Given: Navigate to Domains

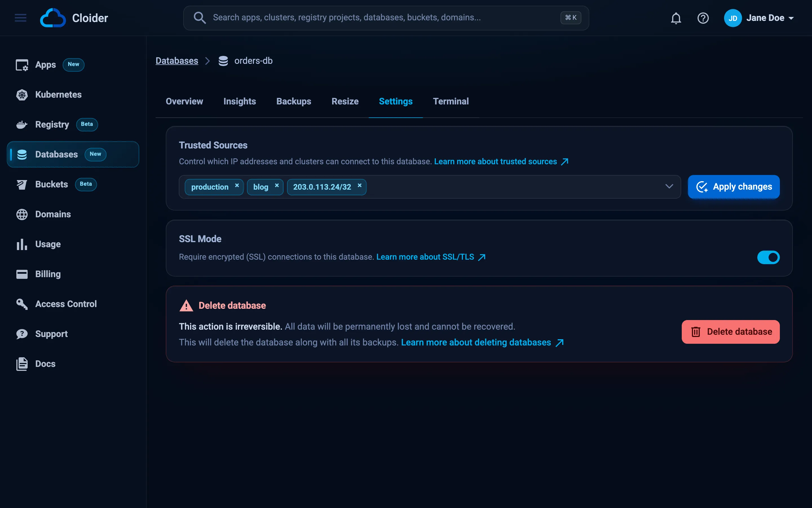Looking at the screenshot, I should click(73, 214).
